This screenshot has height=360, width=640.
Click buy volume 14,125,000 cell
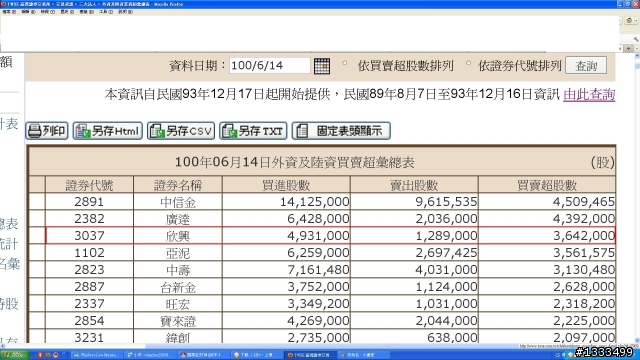click(x=286, y=202)
